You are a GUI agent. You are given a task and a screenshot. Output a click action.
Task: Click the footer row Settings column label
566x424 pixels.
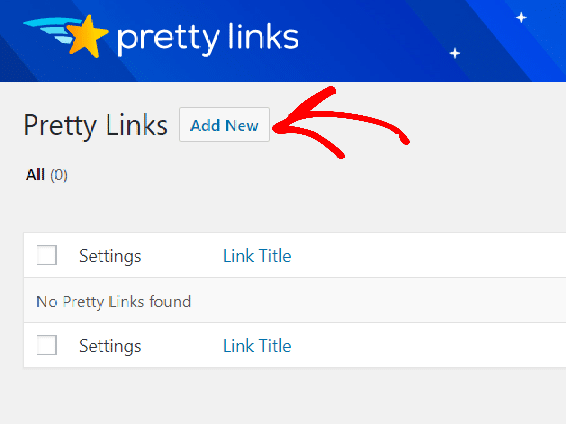click(x=110, y=346)
